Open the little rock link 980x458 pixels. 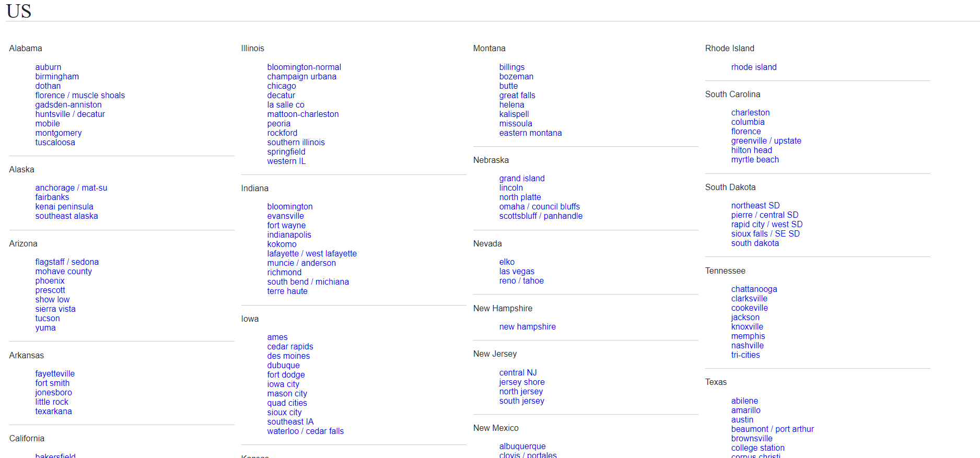(x=52, y=402)
